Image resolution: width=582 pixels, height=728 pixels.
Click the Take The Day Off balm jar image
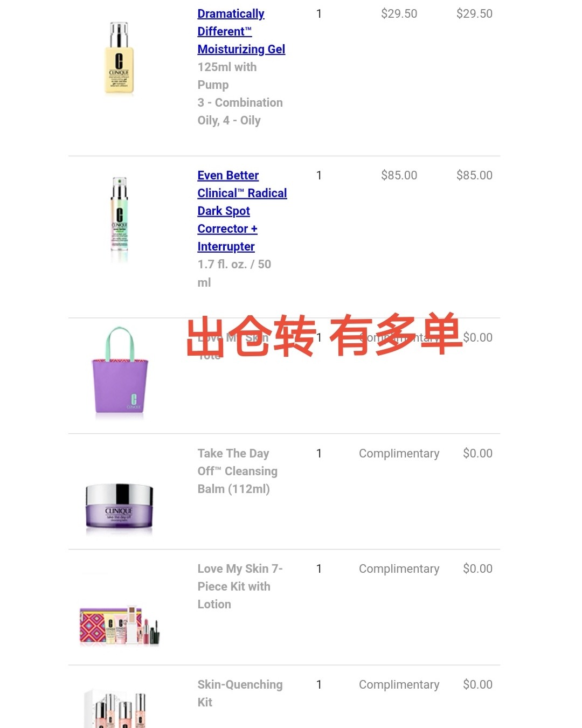pyautogui.click(x=119, y=509)
